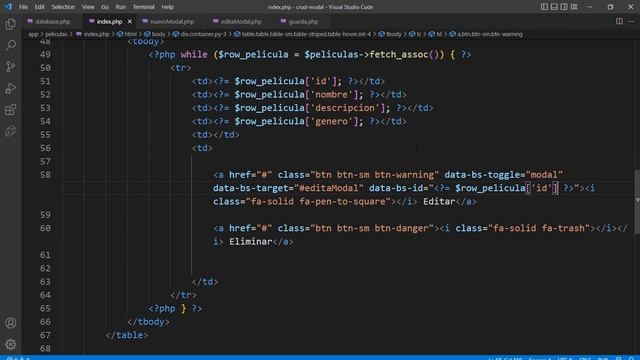The width and height of the screenshot is (640, 360).
Task: Click the 'genero' string on line 54
Action: [332, 121]
